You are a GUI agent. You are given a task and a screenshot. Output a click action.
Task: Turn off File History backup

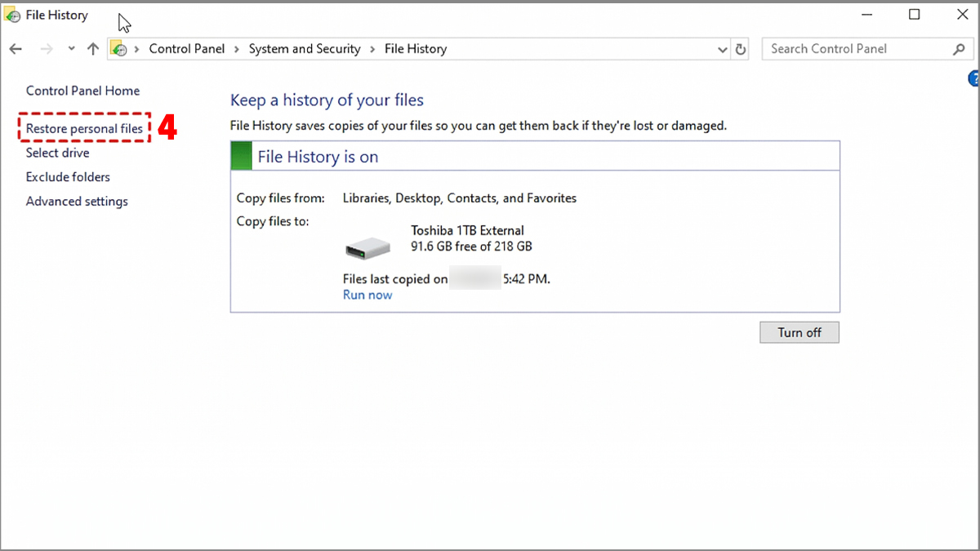[799, 331]
